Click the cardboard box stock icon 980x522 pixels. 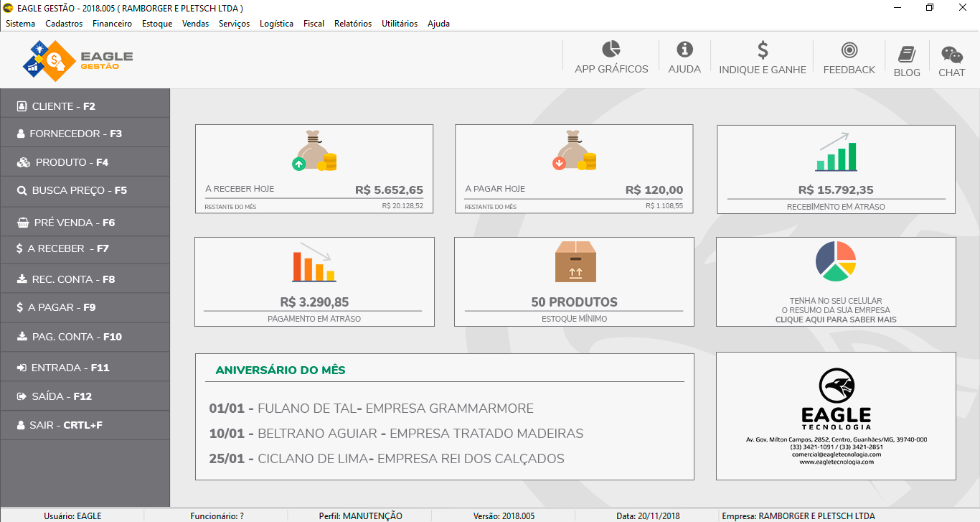tap(575, 261)
